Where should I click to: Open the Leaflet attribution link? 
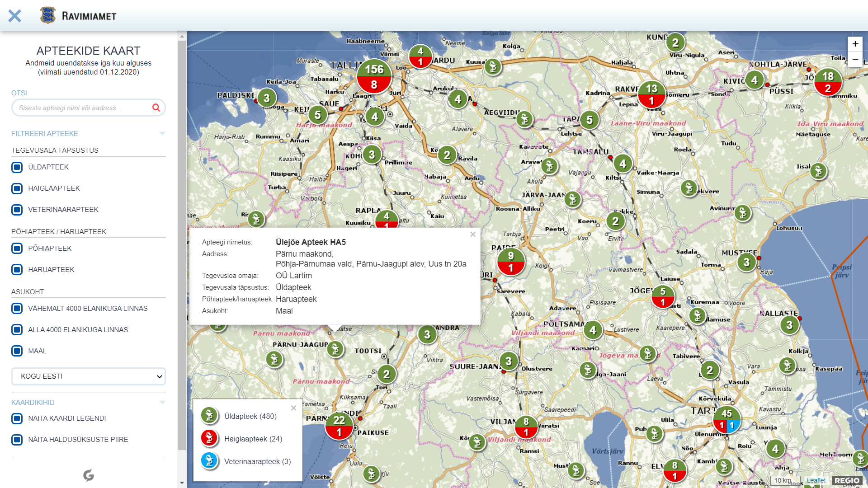[x=816, y=480]
